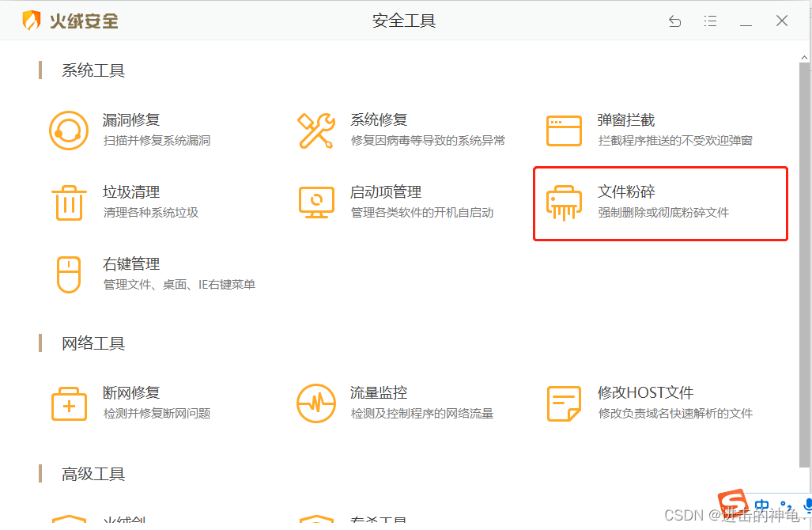Screen dimensions: 812x530
Task: Click the 漏洞修复 title text
Action: tap(131, 120)
